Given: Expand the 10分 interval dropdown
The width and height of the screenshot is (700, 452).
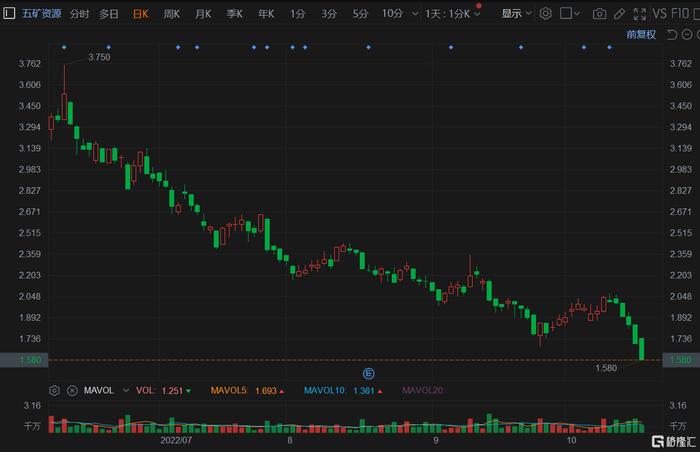Looking at the screenshot, I should [x=398, y=14].
